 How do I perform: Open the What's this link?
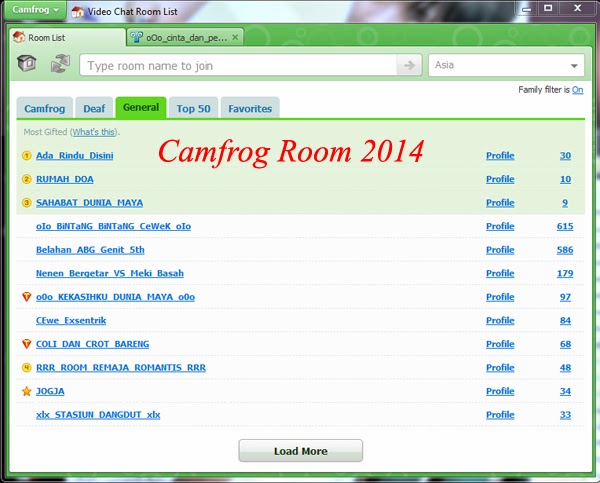coord(94,132)
